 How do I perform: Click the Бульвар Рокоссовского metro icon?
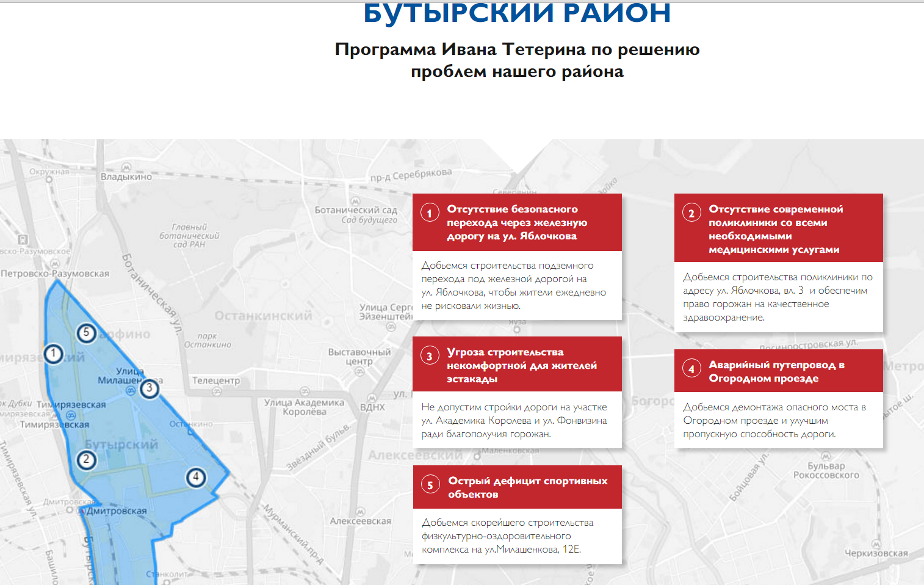tap(826, 456)
